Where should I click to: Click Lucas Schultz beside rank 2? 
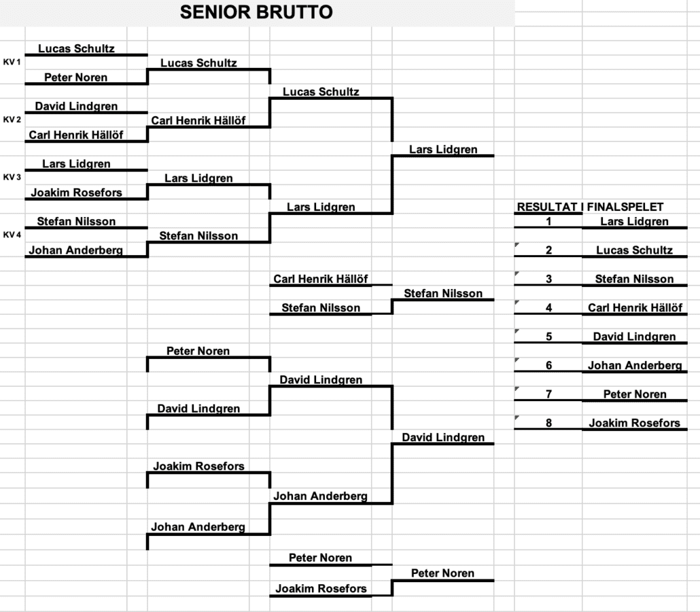point(634,250)
